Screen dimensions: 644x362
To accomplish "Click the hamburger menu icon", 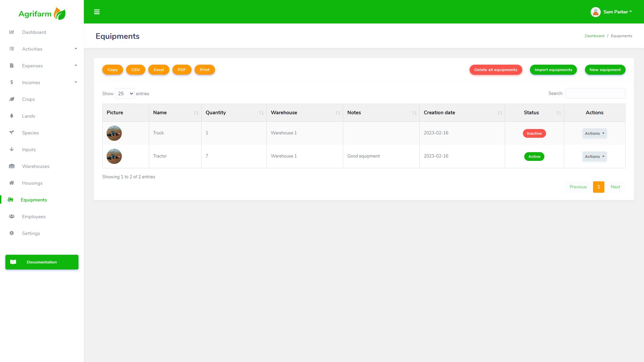I will point(97,12).
